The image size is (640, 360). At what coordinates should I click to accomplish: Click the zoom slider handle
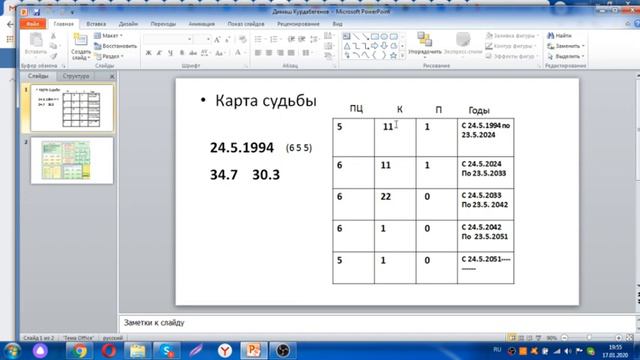[589, 338]
